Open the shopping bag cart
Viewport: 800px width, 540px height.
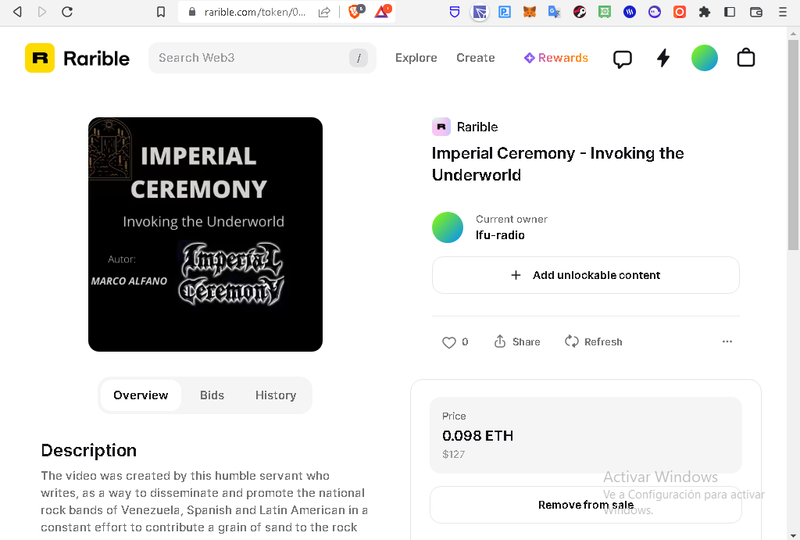(746, 58)
